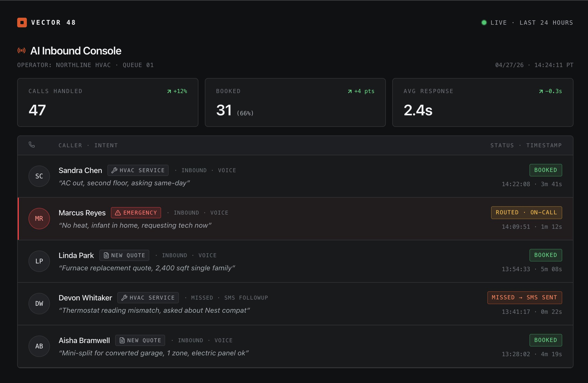Click the Status Timestamp column header
Image resolution: width=588 pixels, height=383 pixels.
(x=526, y=145)
